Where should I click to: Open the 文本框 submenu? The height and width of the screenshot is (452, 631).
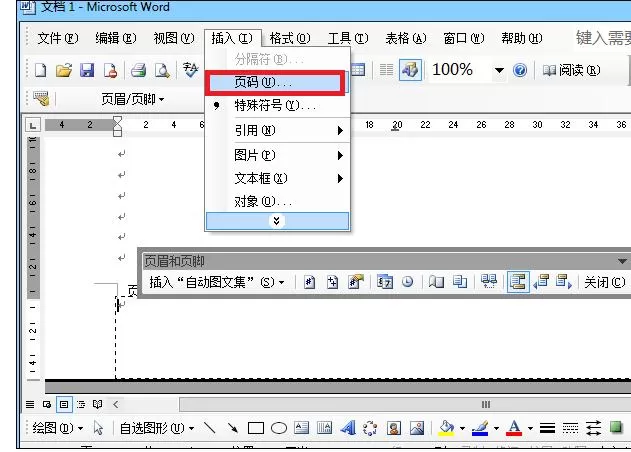tap(277, 178)
